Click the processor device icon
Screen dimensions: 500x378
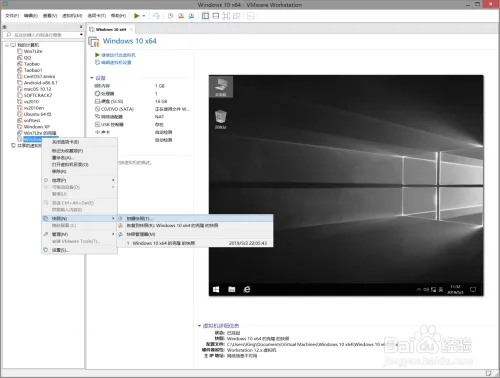tap(97, 94)
